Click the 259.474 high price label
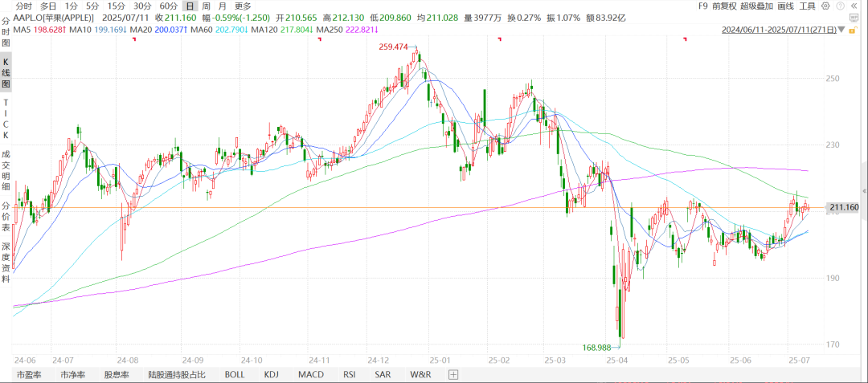 tap(395, 47)
